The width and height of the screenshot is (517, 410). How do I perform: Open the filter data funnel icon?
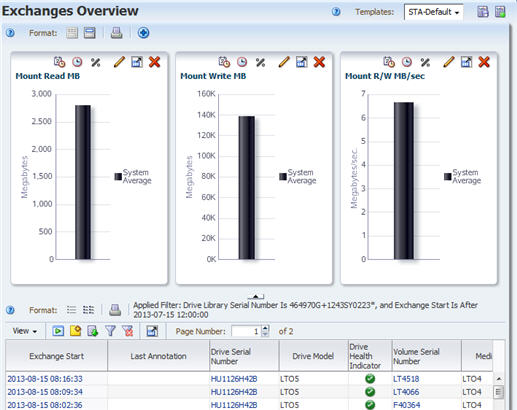tap(110, 331)
